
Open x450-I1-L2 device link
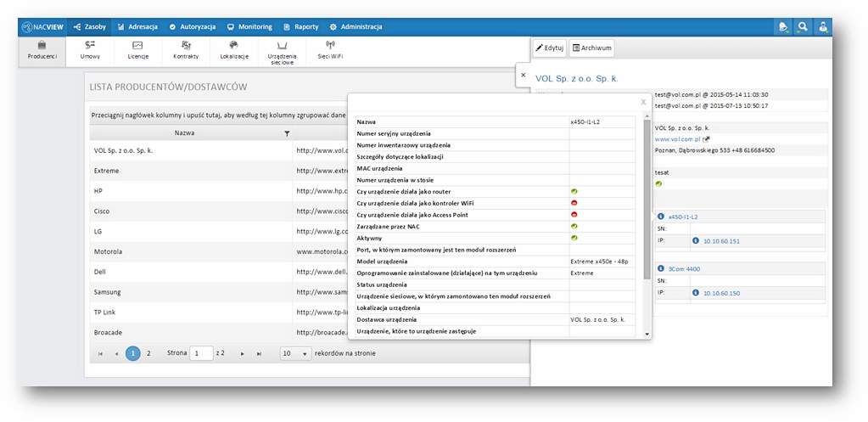[683, 217]
